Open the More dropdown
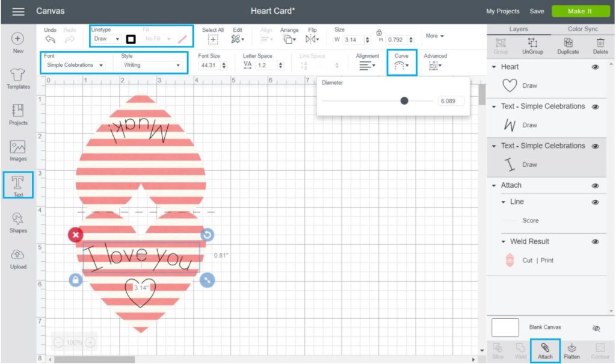This screenshot has height=364, width=616. (x=434, y=35)
